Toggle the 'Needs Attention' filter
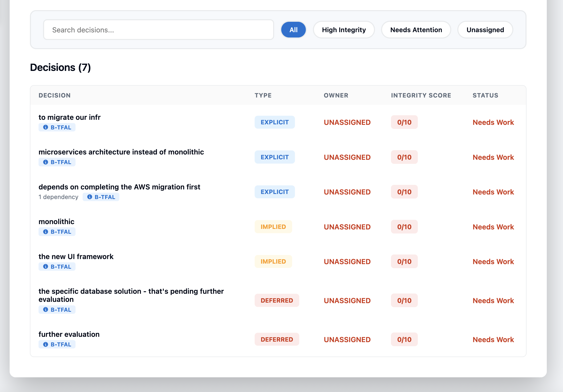 [416, 30]
